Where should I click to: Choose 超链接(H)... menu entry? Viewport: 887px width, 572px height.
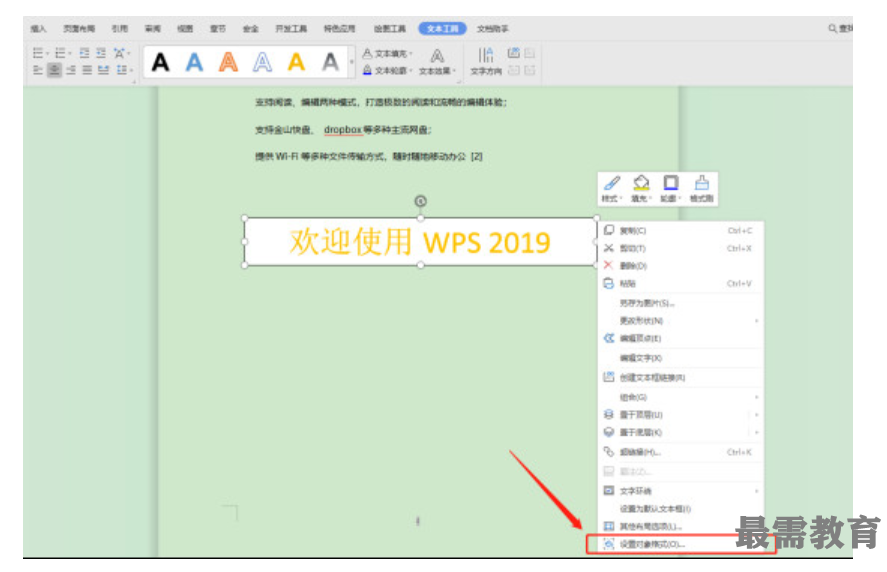[681, 451]
